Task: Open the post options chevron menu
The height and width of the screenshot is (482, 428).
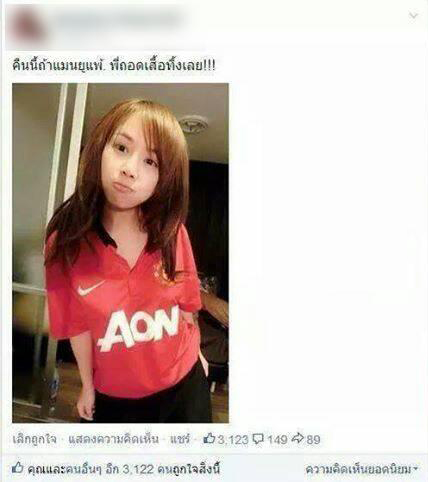Action: pyautogui.click(x=413, y=16)
